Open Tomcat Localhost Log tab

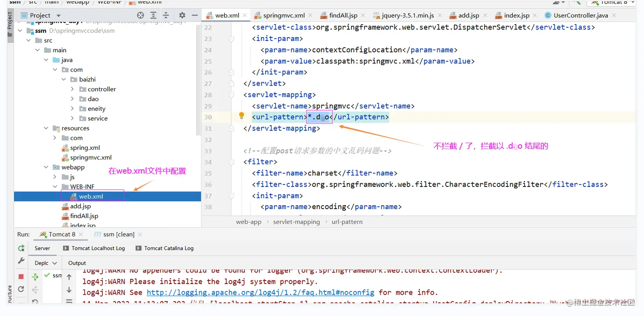pyautogui.click(x=94, y=248)
